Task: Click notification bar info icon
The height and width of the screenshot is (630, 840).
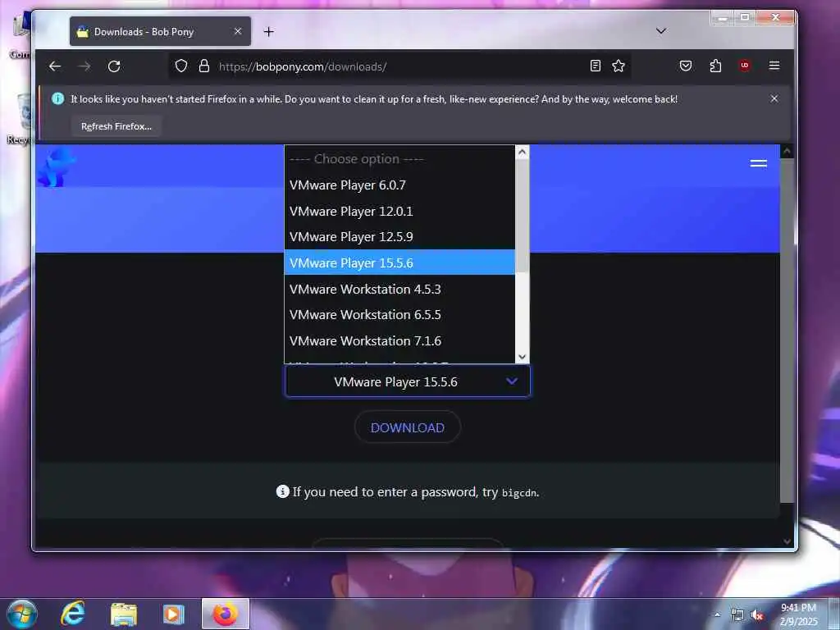Action: point(58,98)
